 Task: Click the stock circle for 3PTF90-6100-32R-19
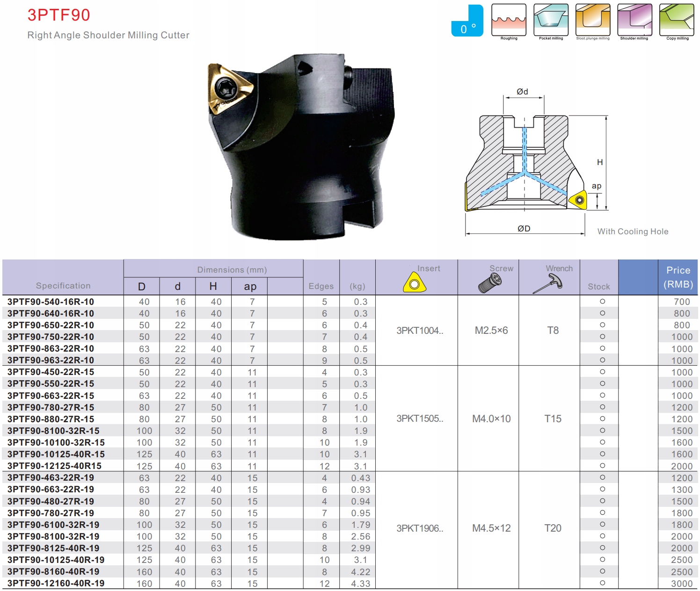[x=602, y=525]
